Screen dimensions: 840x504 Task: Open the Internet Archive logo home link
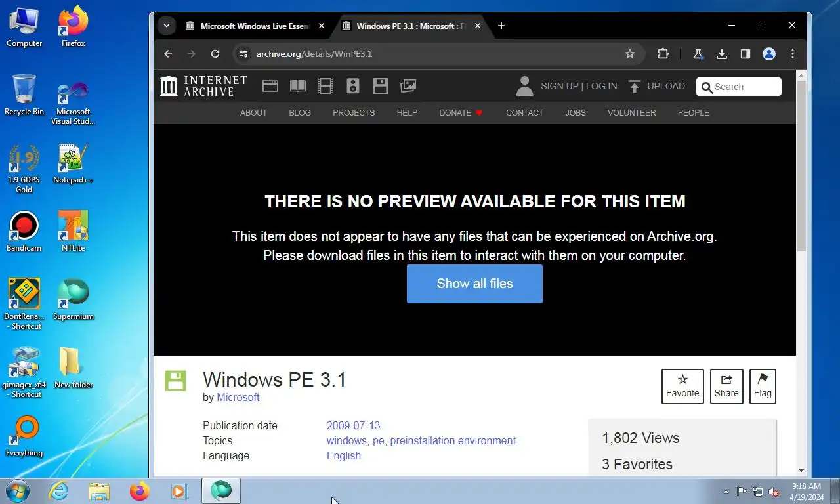pos(203,86)
